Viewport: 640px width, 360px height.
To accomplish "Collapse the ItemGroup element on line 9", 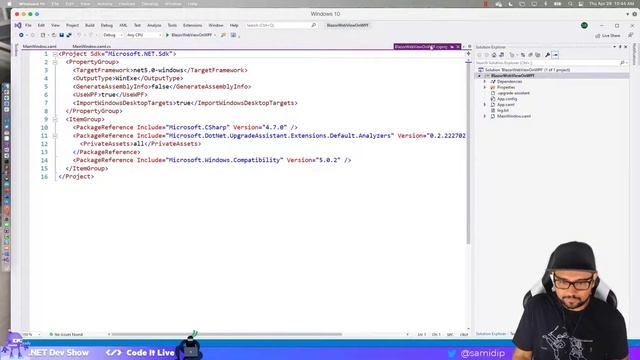I will [x=55, y=119].
